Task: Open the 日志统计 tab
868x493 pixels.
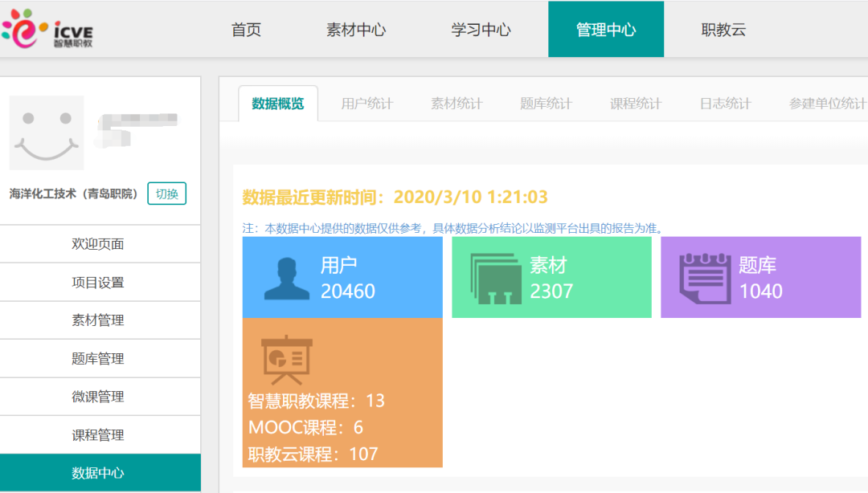Action: pyautogui.click(x=723, y=103)
